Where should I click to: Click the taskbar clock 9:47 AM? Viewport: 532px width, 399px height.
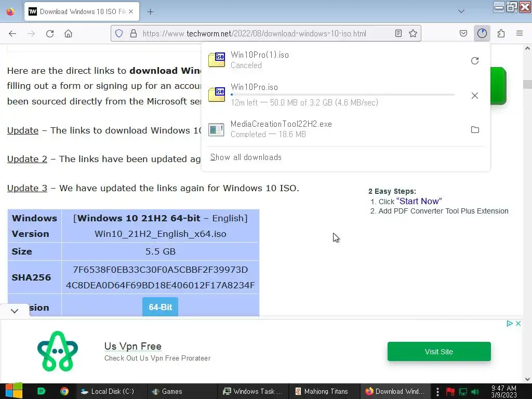pos(504,391)
